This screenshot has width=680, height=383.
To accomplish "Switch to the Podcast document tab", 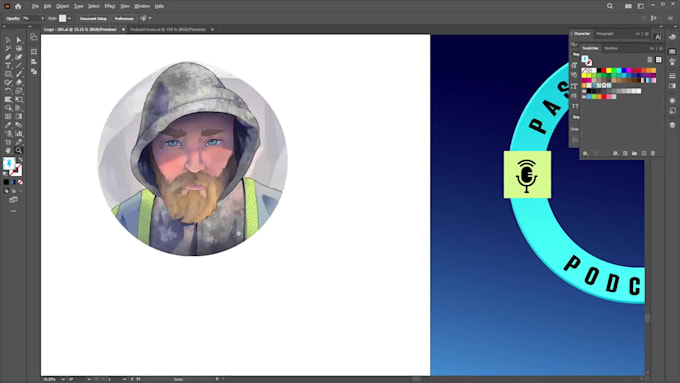I will click(x=167, y=29).
